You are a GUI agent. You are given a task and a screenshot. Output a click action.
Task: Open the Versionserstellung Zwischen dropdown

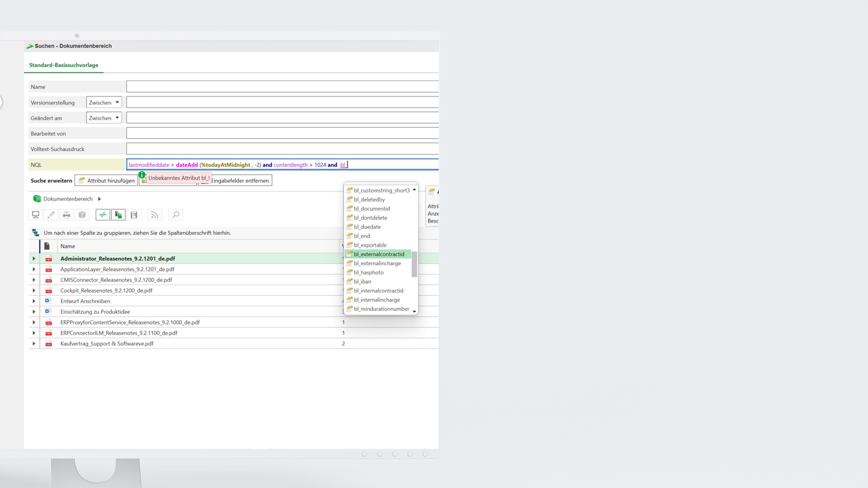point(104,102)
